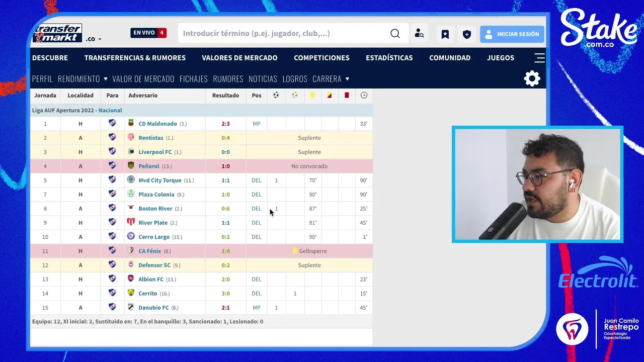Open the 2:3 result against CD Maldonado
This screenshot has height=362, width=644.
point(225,124)
